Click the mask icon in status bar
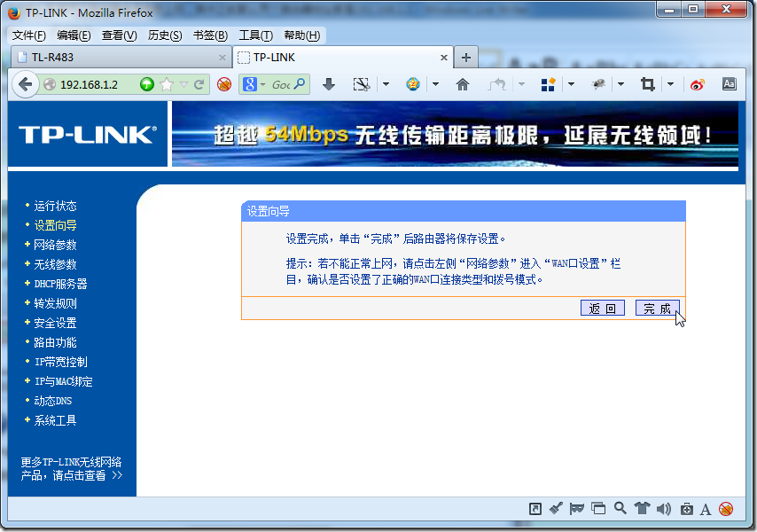 [x=577, y=508]
